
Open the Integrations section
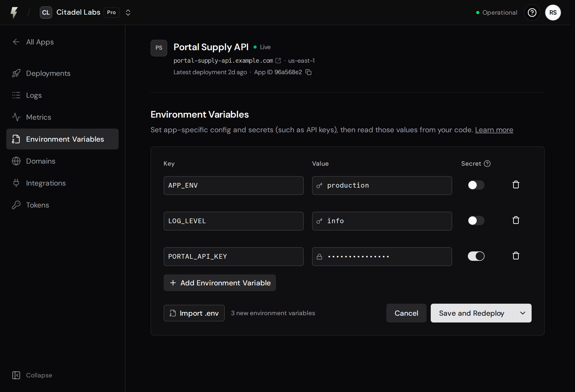pyautogui.click(x=62, y=183)
